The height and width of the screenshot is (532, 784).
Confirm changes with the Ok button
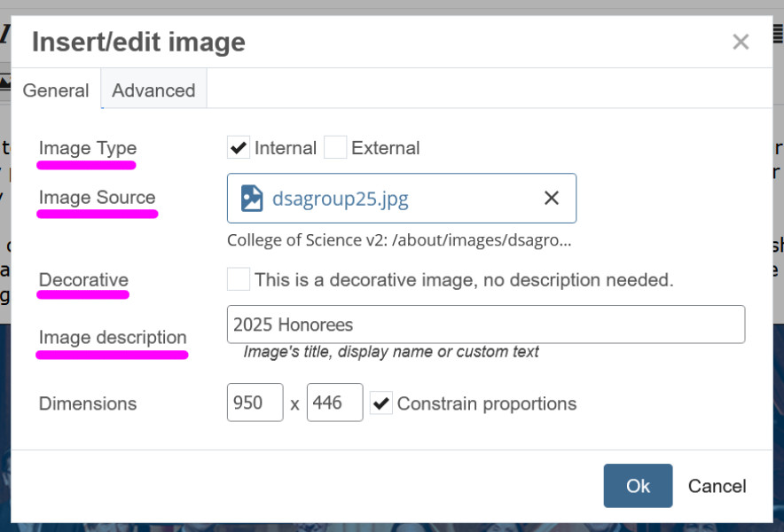(x=638, y=486)
